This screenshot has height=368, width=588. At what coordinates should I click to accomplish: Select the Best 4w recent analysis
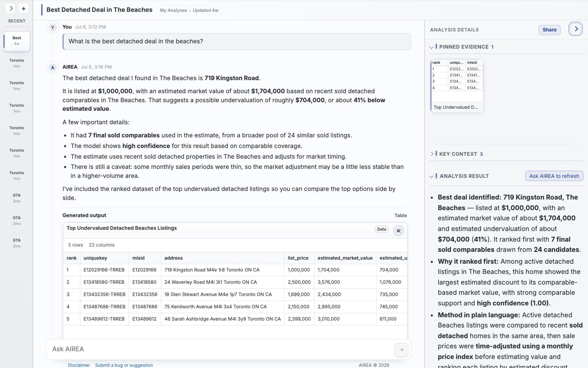(x=17, y=41)
